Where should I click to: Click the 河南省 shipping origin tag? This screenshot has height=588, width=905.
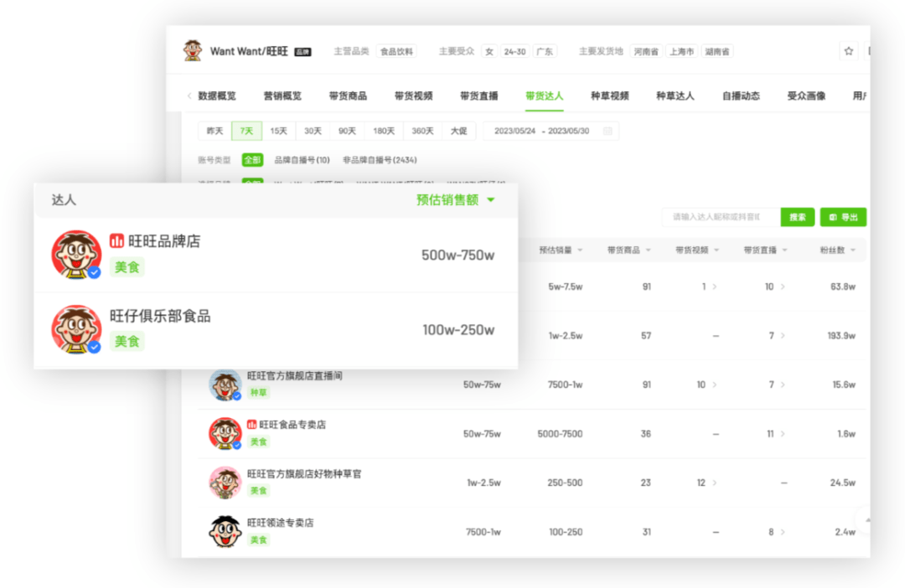coord(646,51)
